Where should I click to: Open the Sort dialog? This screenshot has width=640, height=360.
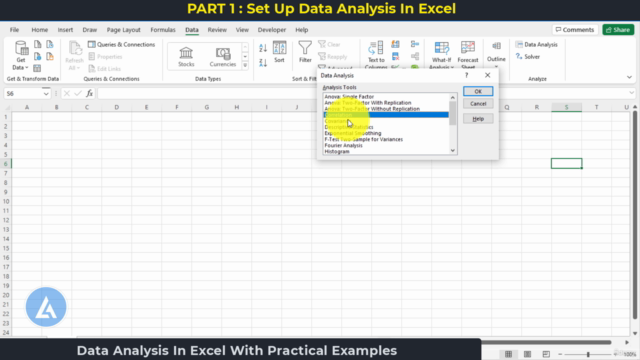point(280,52)
